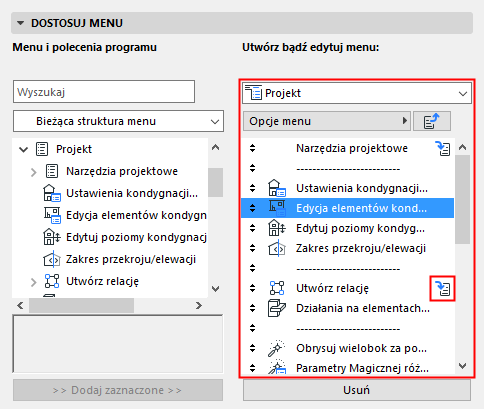The image size is (484, 409).
Task: Click Obrysuj wielobok magic wand icon
Action: tap(277, 348)
